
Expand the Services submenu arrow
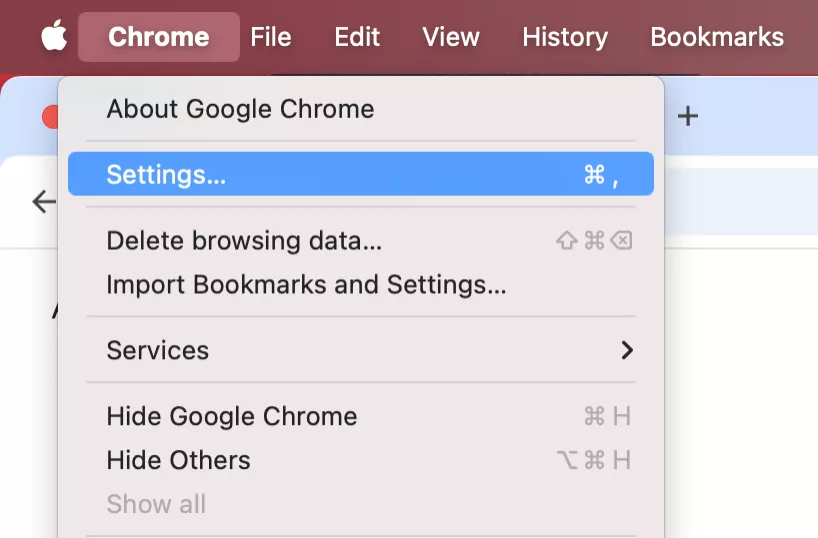pyautogui.click(x=627, y=350)
